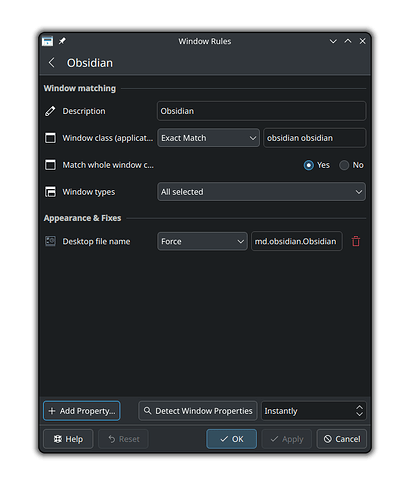The height and width of the screenshot is (500, 411).
Task: Cancel the window rule dialog
Action: (x=342, y=439)
